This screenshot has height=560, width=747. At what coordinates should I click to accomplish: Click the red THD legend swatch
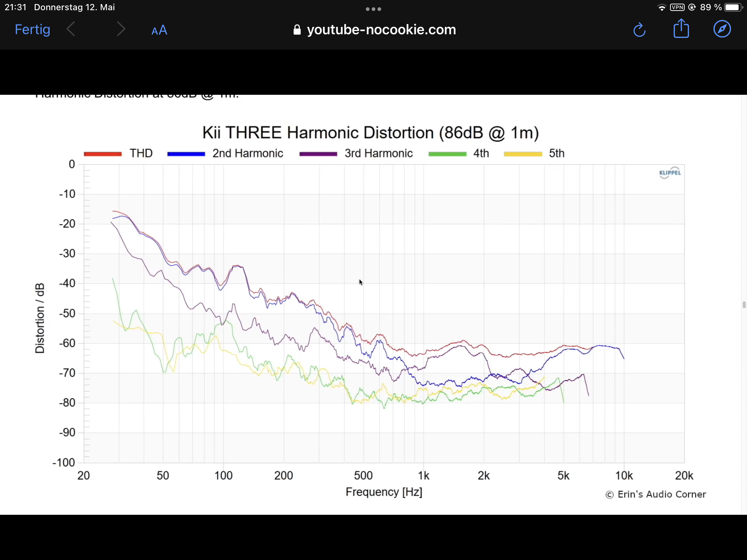pyautogui.click(x=103, y=154)
